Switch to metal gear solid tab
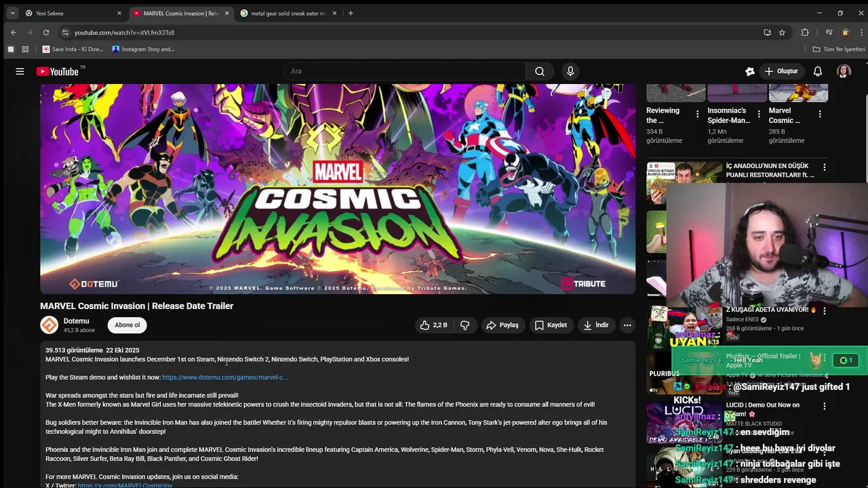This screenshot has width=868, height=488. click(x=288, y=13)
